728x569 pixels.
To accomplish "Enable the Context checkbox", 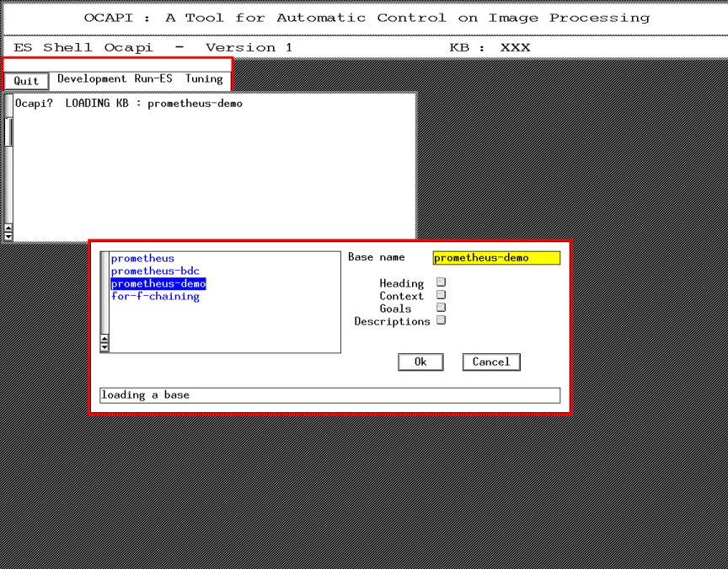I will point(441,294).
